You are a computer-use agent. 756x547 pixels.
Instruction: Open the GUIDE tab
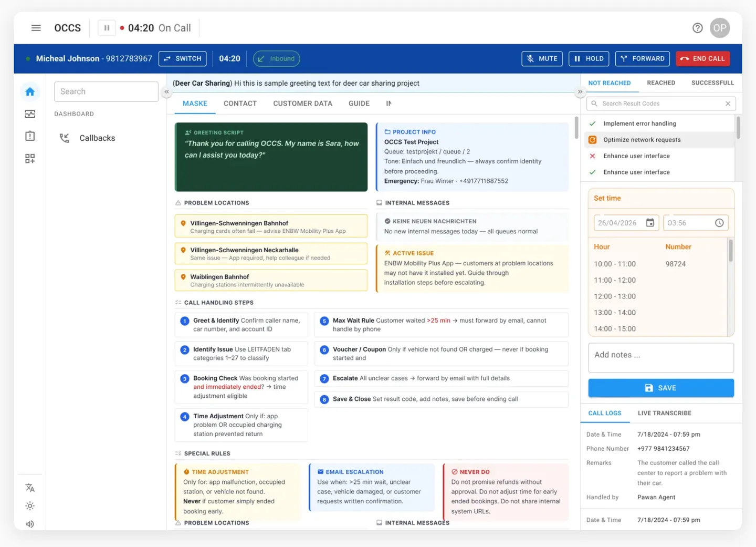tap(359, 104)
